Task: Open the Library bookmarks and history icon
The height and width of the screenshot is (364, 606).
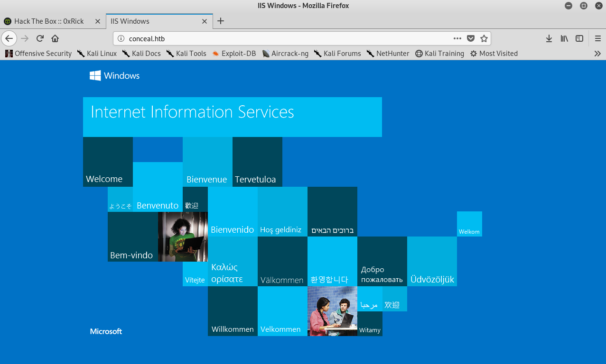Action: [564, 38]
